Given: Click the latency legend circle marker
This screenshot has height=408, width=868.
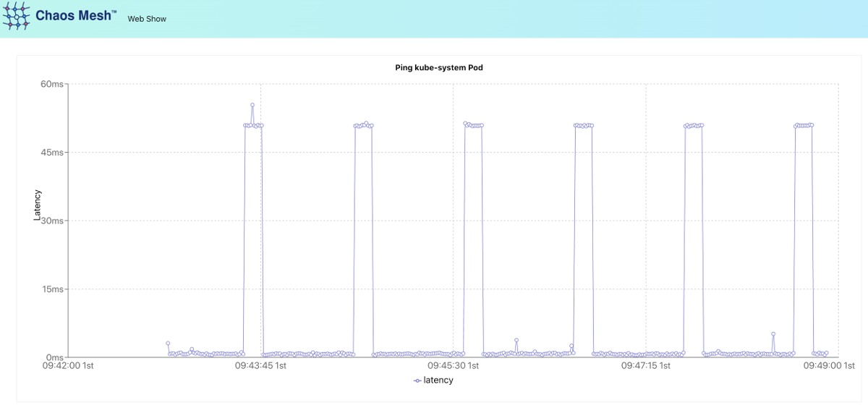Looking at the screenshot, I should [417, 381].
